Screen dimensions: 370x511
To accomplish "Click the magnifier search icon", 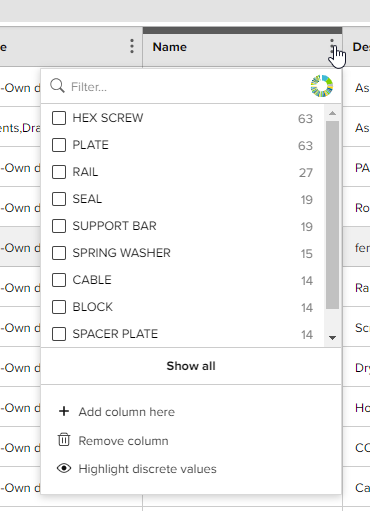I will click(x=57, y=86).
